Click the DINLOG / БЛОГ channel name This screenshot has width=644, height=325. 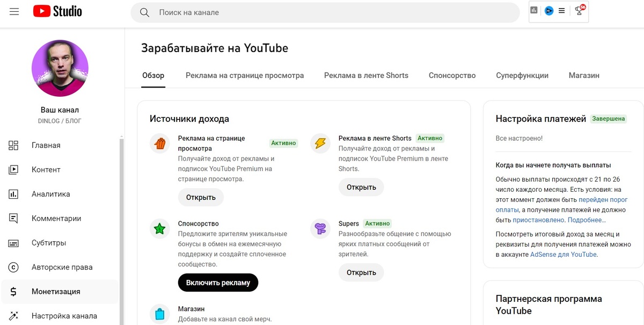[60, 121]
